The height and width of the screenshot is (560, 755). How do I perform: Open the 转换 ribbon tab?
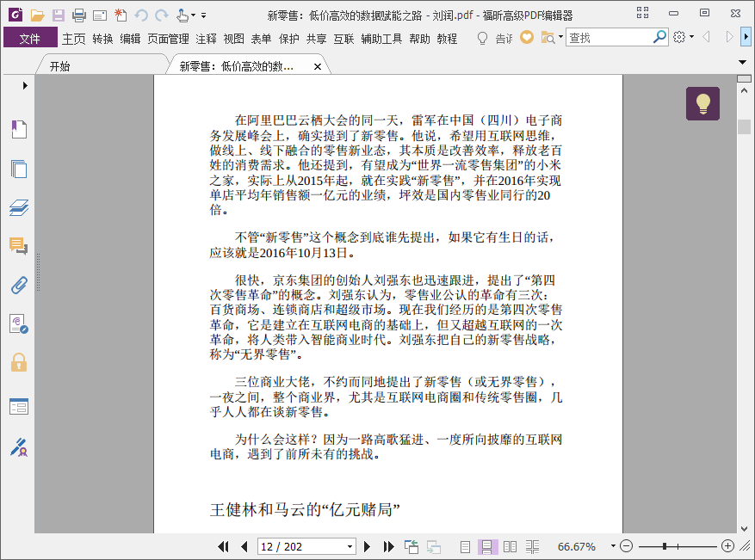pyautogui.click(x=102, y=39)
